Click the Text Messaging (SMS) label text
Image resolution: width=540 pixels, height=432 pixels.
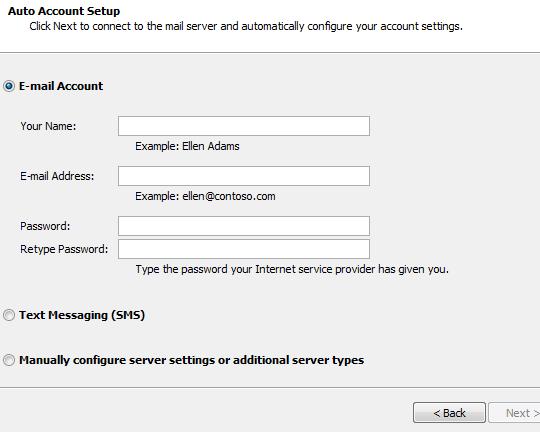point(82,315)
